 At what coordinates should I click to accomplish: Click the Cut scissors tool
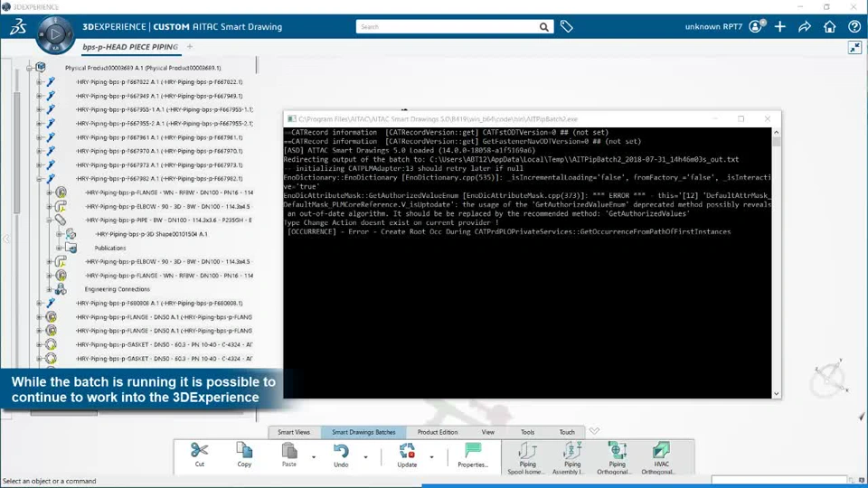(199, 455)
